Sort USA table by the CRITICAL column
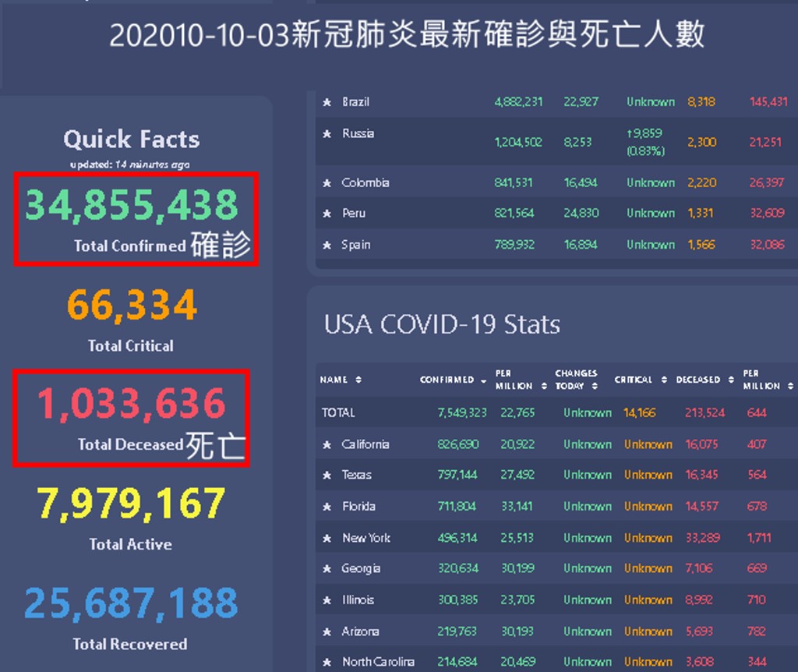 pos(640,380)
